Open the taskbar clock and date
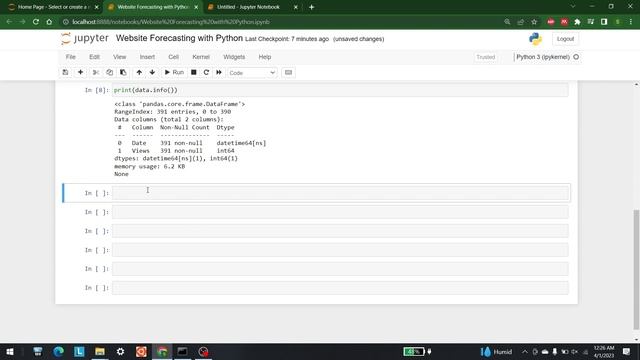 pyautogui.click(x=604, y=352)
